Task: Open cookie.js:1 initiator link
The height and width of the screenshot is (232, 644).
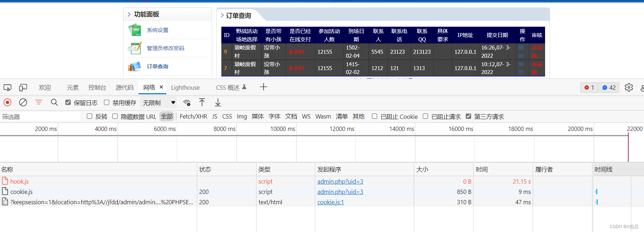Action: (331, 202)
